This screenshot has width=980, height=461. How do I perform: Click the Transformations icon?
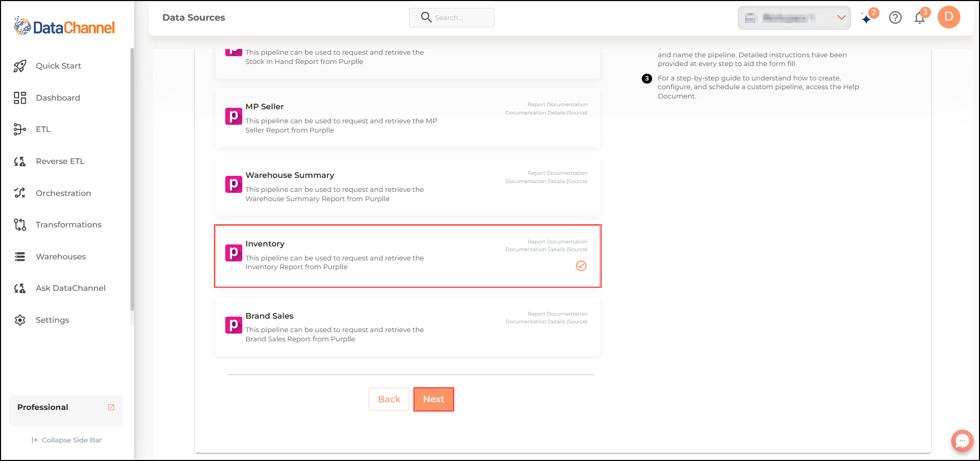pos(20,225)
